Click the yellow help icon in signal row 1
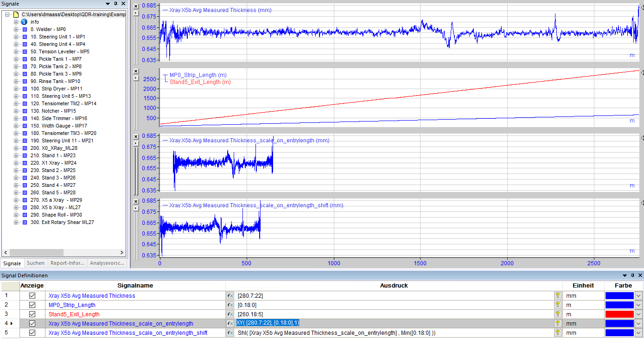 [557, 296]
